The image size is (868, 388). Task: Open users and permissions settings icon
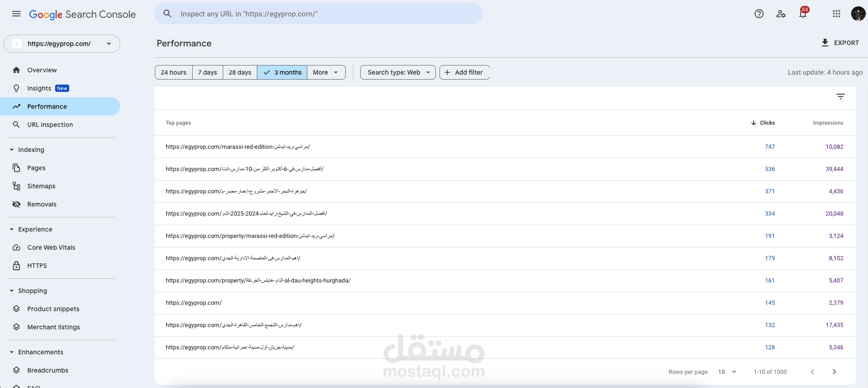click(x=781, y=14)
